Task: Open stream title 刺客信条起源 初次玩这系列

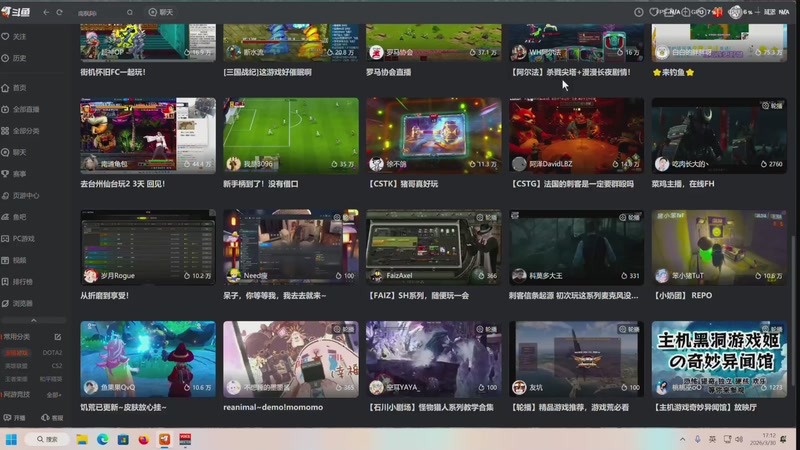Action: (x=573, y=295)
